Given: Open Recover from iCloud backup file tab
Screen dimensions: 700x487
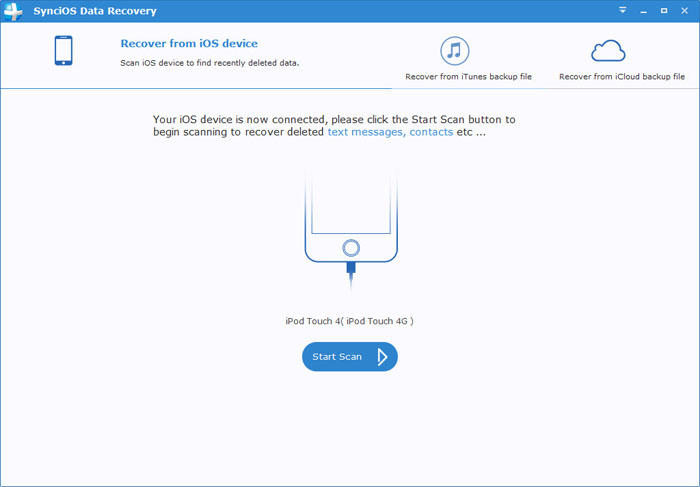Looking at the screenshot, I should 622,76.
